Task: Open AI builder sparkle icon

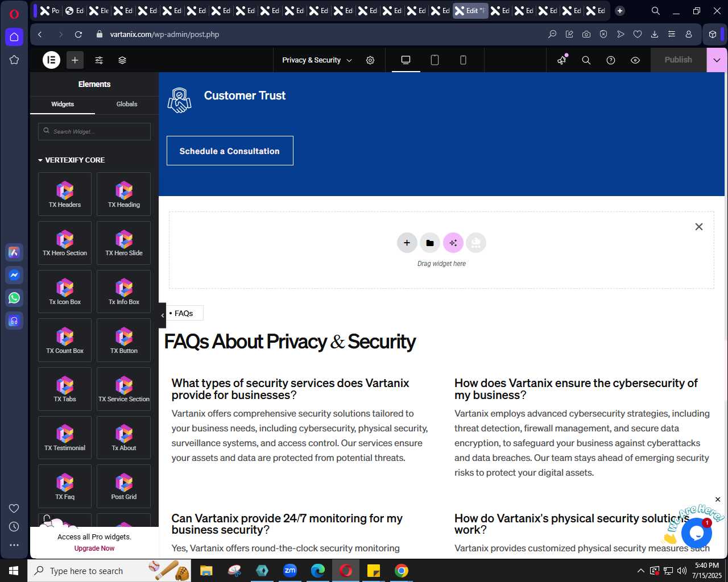Action: (x=453, y=243)
